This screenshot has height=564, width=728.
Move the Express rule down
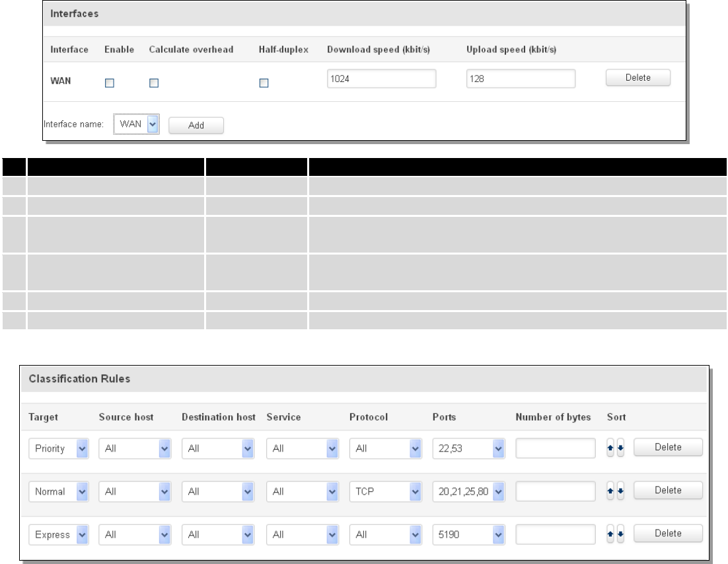620,534
